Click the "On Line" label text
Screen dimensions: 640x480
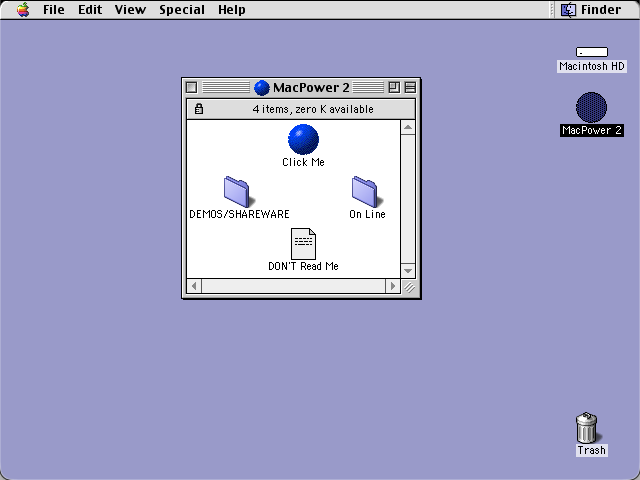pyautogui.click(x=367, y=214)
